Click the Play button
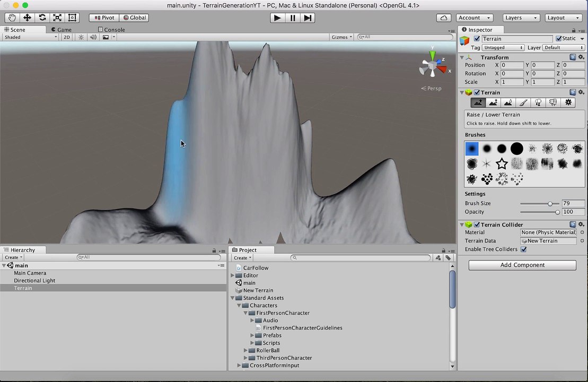This screenshot has width=588, height=382. click(277, 18)
